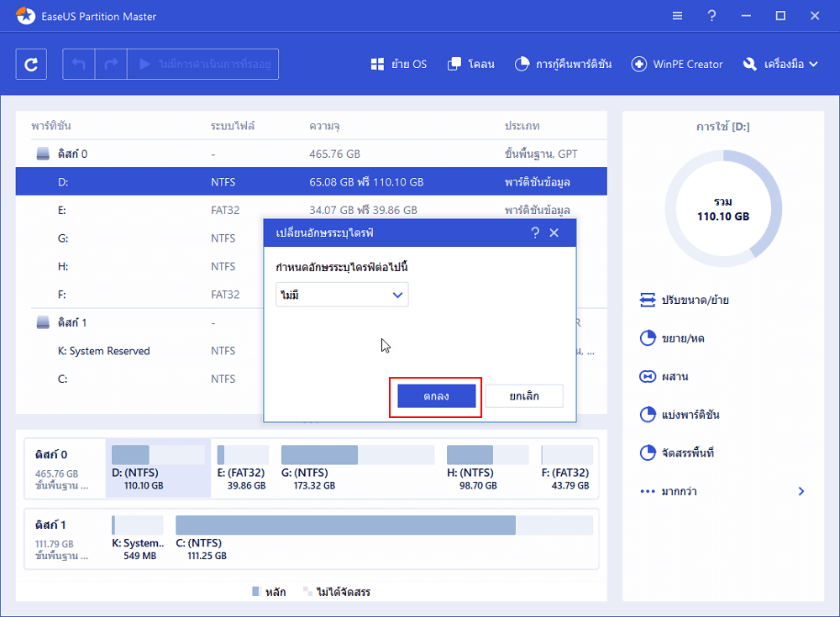This screenshot has width=840, height=617.
Task: Select the G: partition row
Action: pos(139,238)
